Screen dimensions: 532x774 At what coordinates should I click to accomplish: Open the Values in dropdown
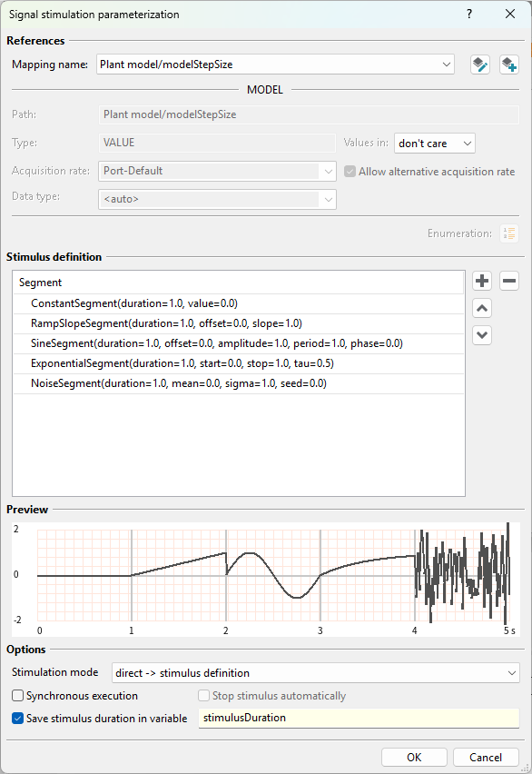(x=435, y=144)
